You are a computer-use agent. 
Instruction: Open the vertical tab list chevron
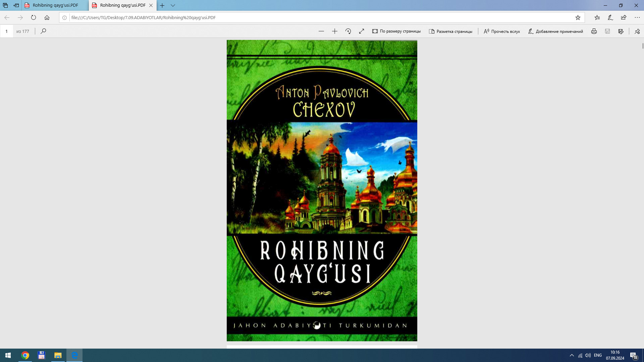tap(172, 5)
